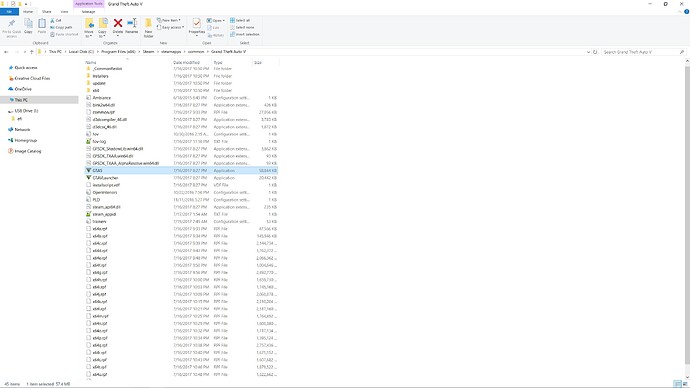The height and width of the screenshot is (388, 690).
Task: Open Help with the blue question mark
Action: coord(686,11)
